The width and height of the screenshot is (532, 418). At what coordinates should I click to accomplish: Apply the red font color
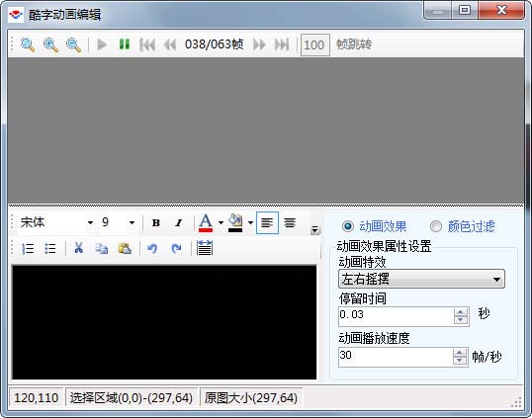coord(206,222)
